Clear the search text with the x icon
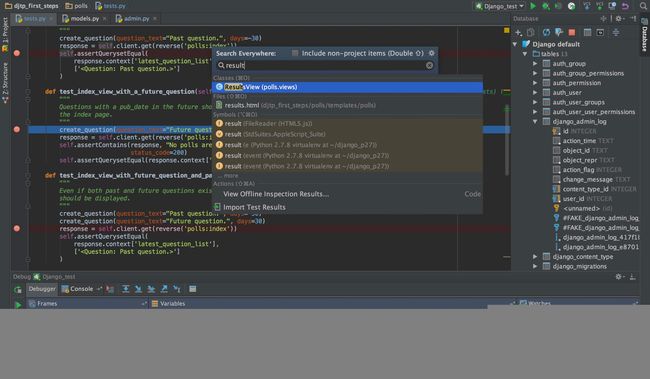The height and width of the screenshot is (379, 650). click(429, 66)
